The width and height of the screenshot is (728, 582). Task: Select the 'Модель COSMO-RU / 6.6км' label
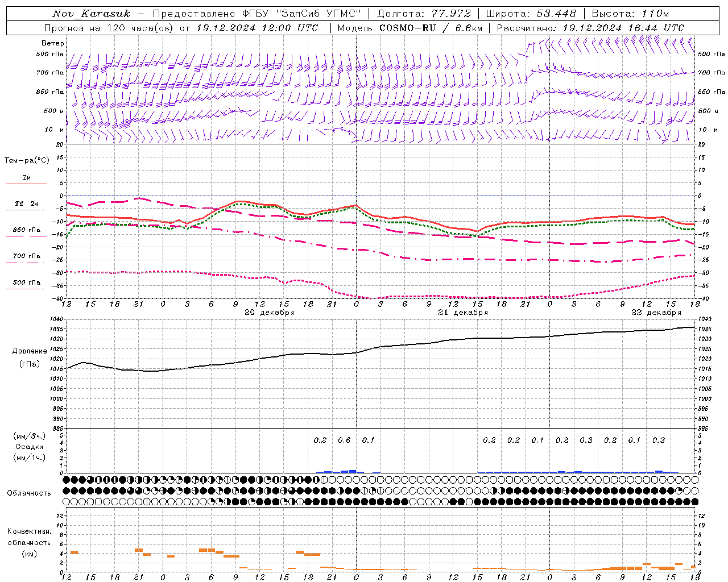tap(409, 28)
